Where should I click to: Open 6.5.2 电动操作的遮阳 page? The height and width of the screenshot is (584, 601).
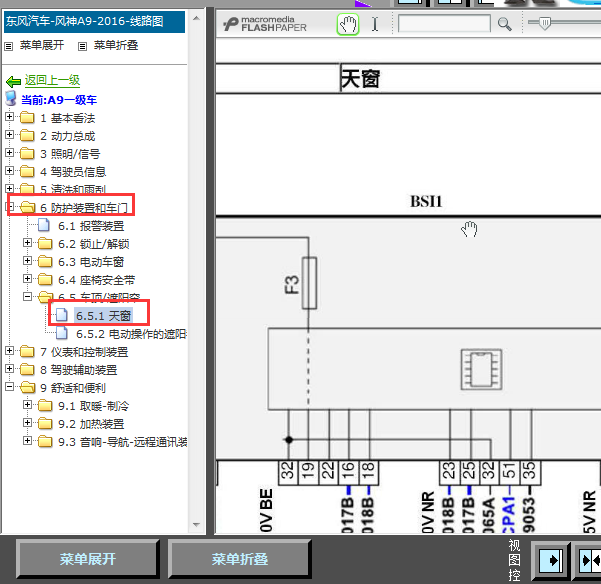tap(131, 334)
